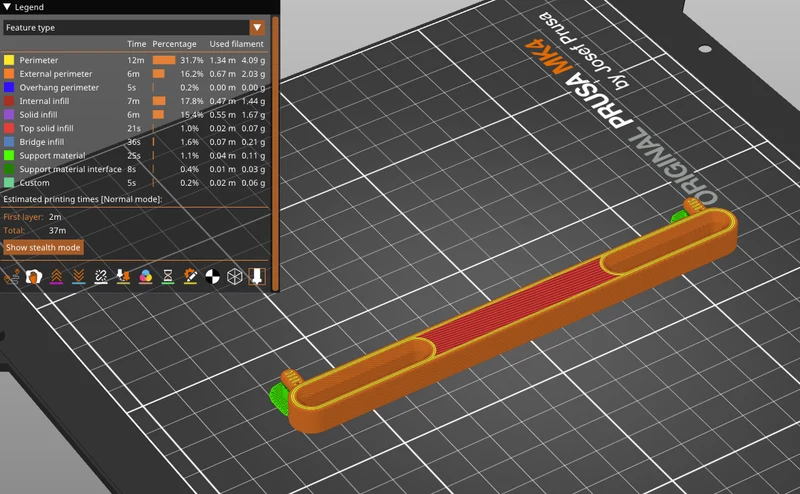Toggle blue Overhang perimeter swatch
Viewport: 800px width, 494px height.
[9, 87]
